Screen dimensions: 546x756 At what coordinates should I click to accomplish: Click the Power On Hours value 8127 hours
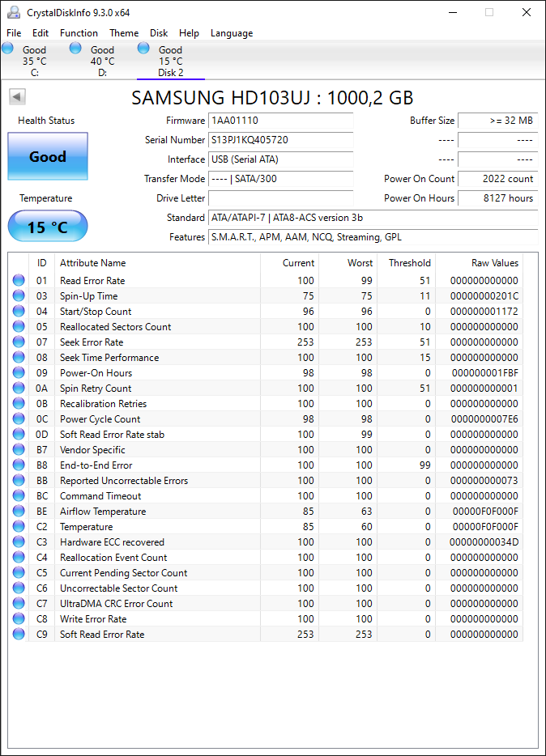[497, 198]
